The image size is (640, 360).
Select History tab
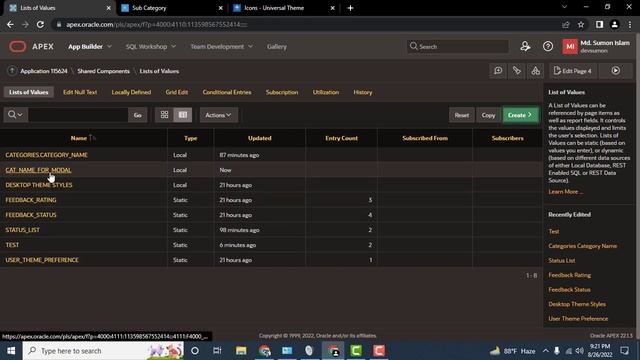tap(362, 92)
